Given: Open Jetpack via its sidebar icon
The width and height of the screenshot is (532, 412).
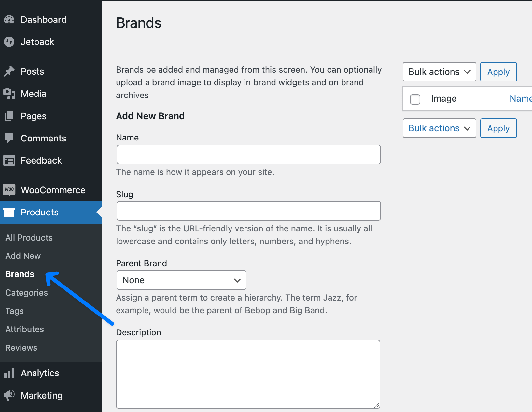Looking at the screenshot, I should [x=9, y=42].
